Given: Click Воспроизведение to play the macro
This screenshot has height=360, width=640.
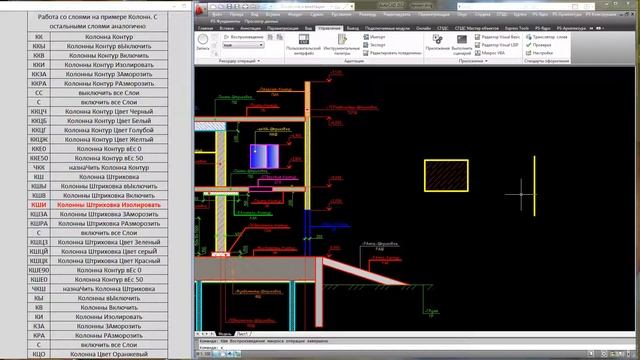Looking at the screenshot, I should pos(243,37).
